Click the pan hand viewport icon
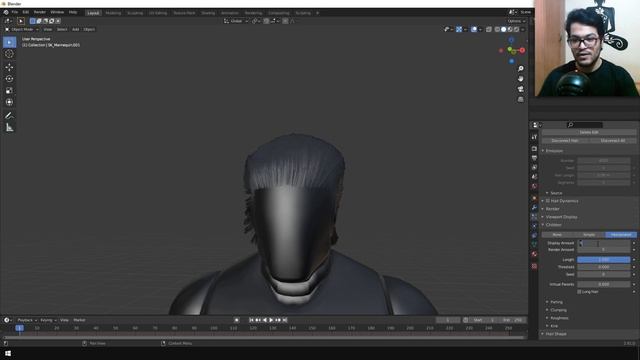 click(x=520, y=79)
